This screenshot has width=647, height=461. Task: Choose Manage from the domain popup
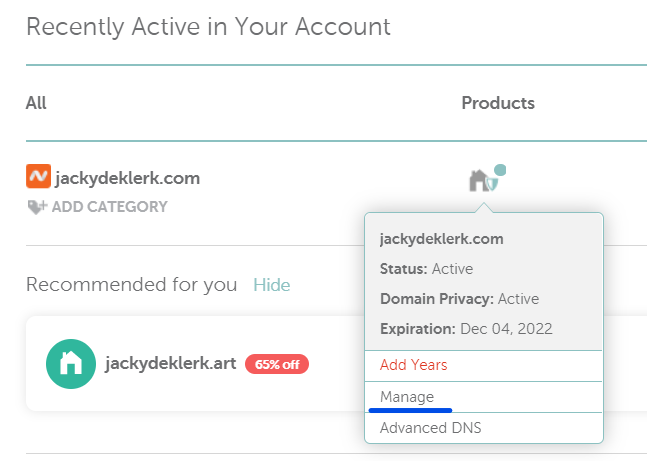click(x=407, y=397)
